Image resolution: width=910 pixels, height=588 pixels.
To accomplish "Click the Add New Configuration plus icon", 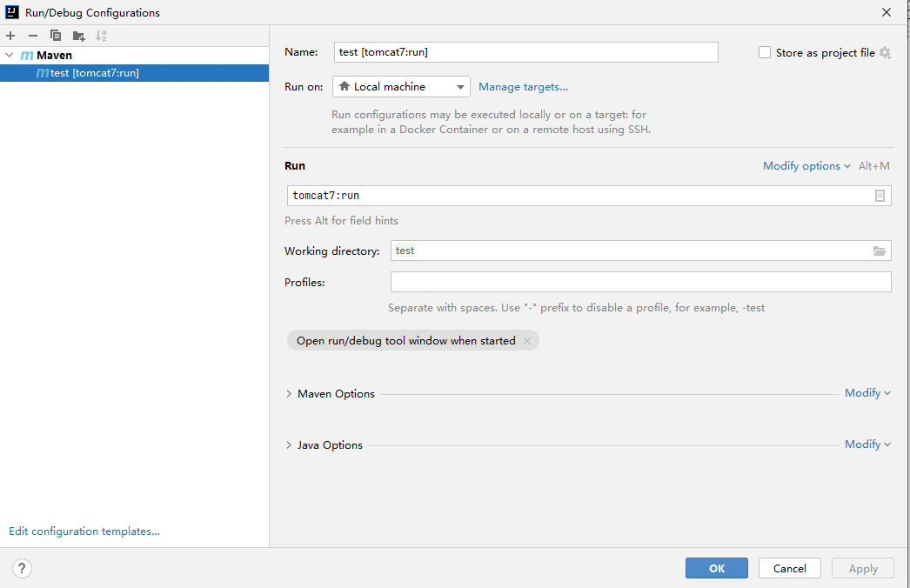I will (x=10, y=36).
